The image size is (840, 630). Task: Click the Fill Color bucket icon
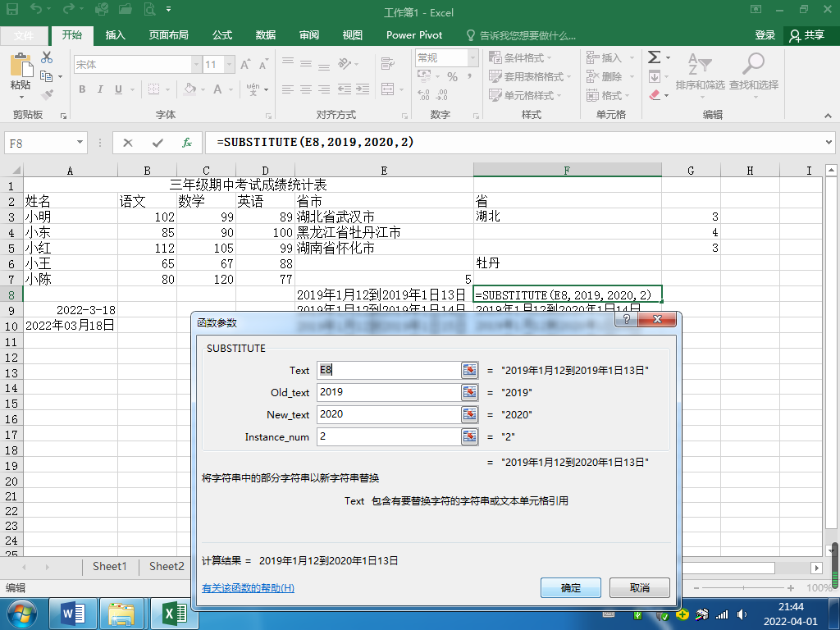[189, 89]
